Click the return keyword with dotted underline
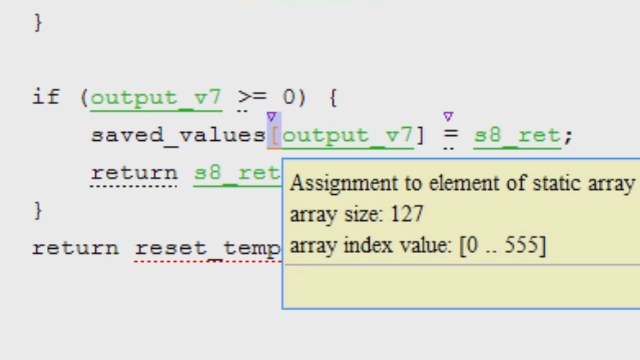Viewport: 640px width, 360px height. [x=134, y=173]
